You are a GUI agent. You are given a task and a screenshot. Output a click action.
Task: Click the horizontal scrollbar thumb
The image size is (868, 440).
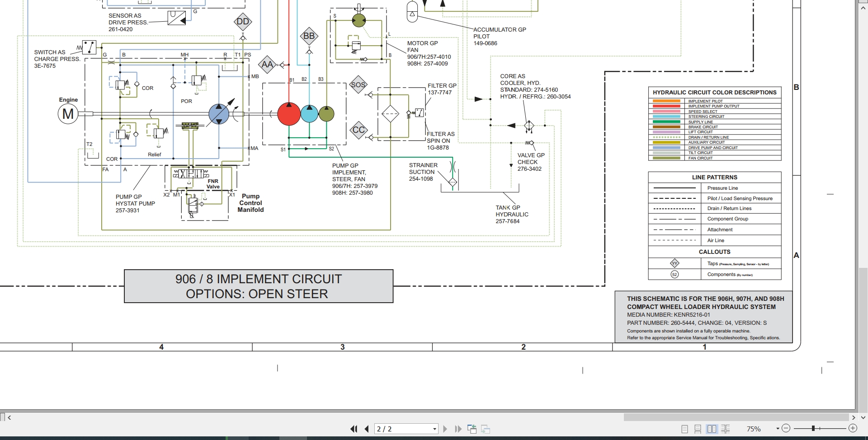(x=736, y=417)
